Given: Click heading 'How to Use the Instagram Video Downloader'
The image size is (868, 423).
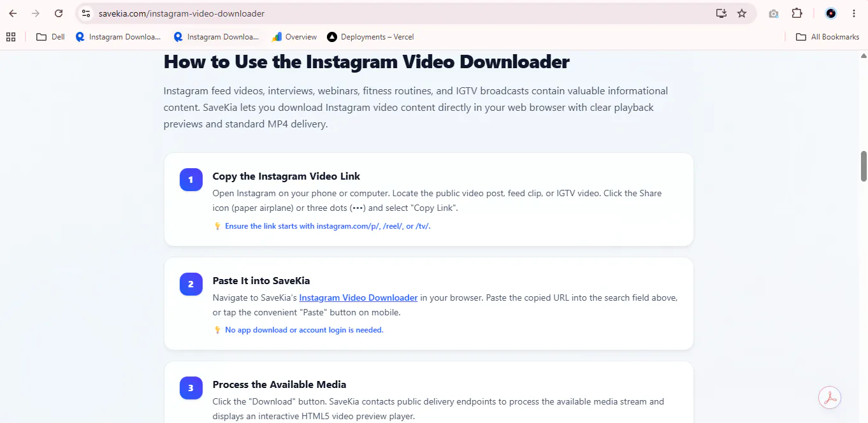Looking at the screenshot, I should 366,62.
